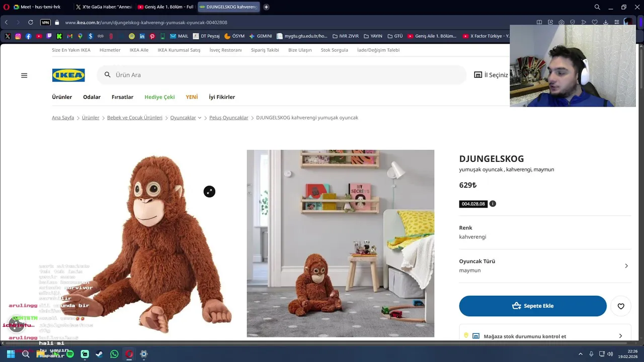The height and width of the screenshot is (362, 644).
Task: Open the GEMINI bookmark
Action: [261, 36]
